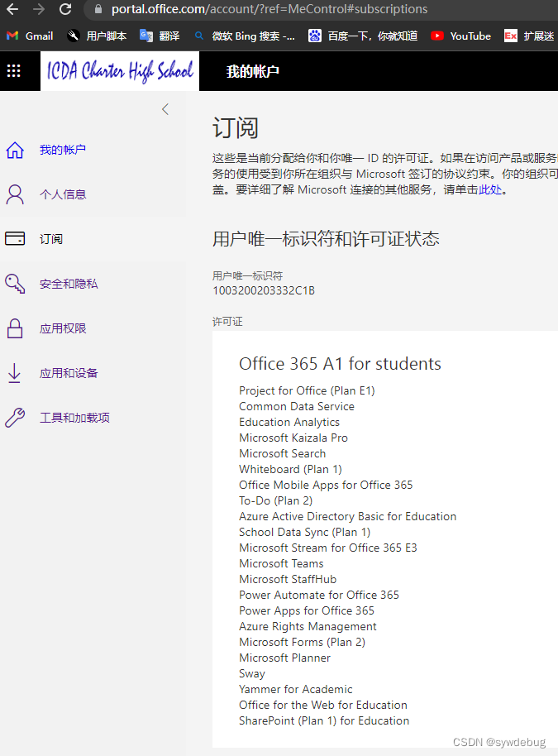
Task: Select the portal.office.com URL field
Action: [269, 9]
